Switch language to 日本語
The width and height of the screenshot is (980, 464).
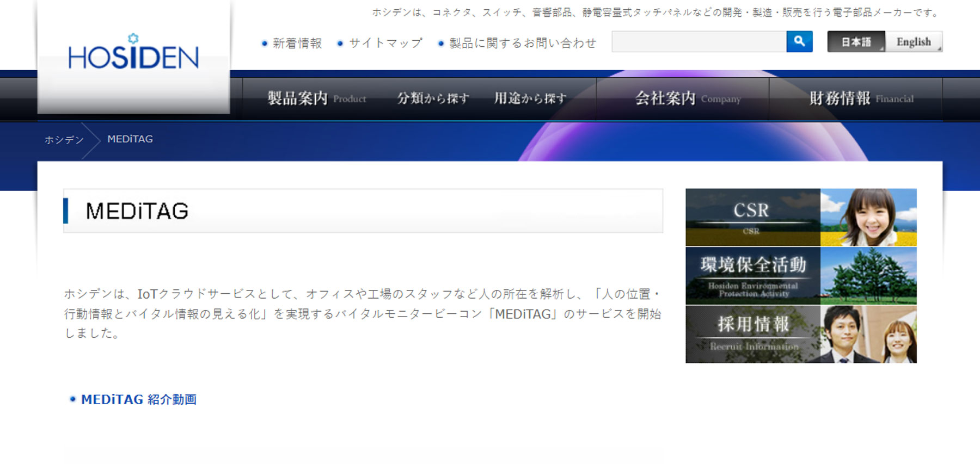tap(856, 41)
